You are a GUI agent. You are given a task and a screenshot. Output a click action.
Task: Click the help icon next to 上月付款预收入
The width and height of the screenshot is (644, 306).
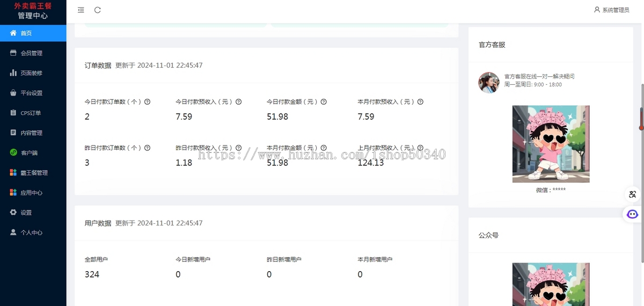coord(420,148)
